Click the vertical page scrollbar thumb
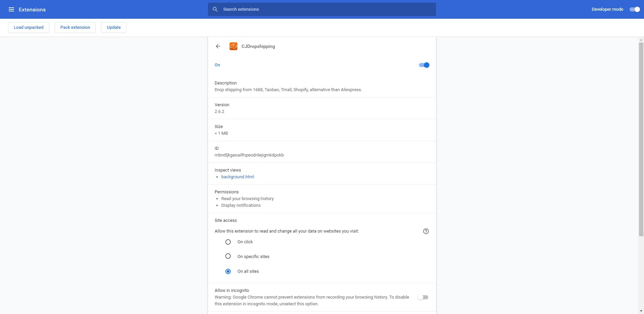The height and width of the screenshot is (314, 644). (641, 139)
